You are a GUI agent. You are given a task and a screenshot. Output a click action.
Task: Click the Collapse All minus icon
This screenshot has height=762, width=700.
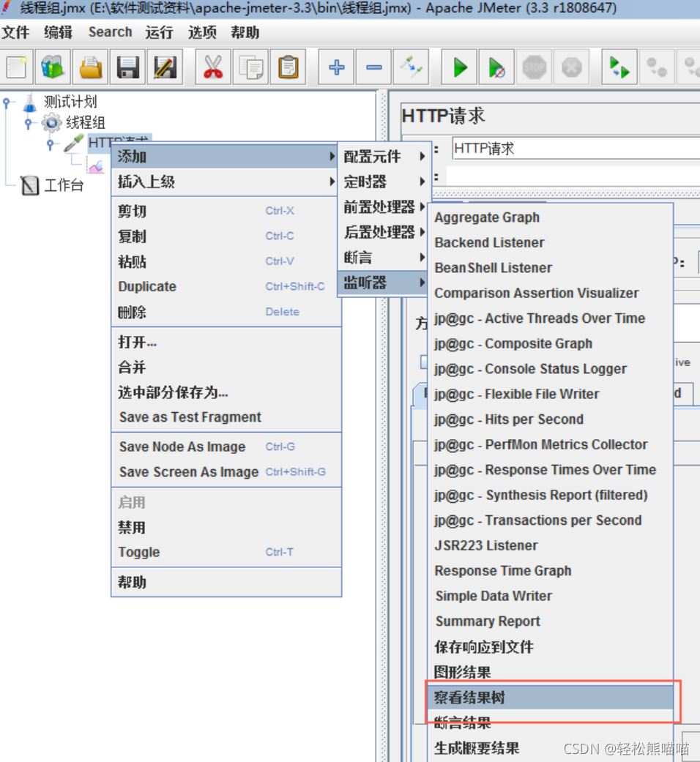[x=374, y=67]
